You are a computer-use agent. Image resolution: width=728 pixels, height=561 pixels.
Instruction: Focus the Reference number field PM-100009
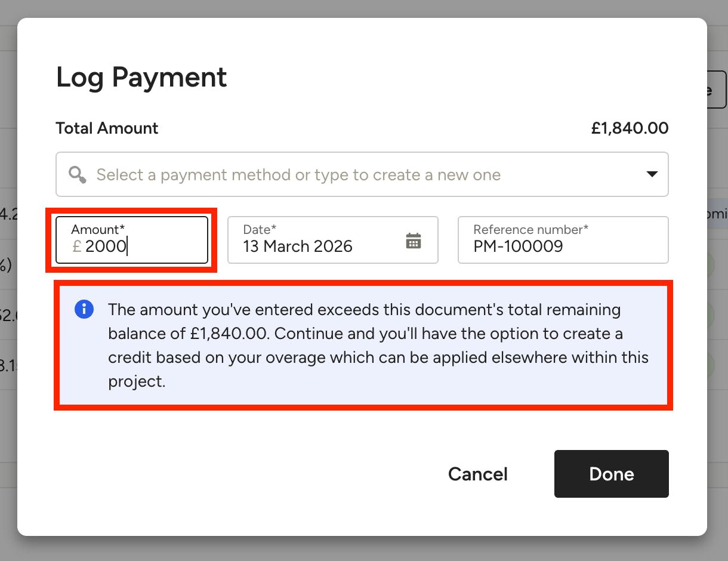pos(563,240)
